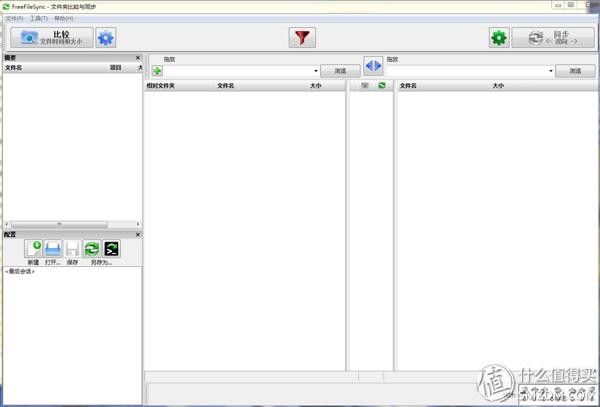Screen dimensions: 600x407
Task: Click the middle grid category view icon
Action: click(365, 85)
